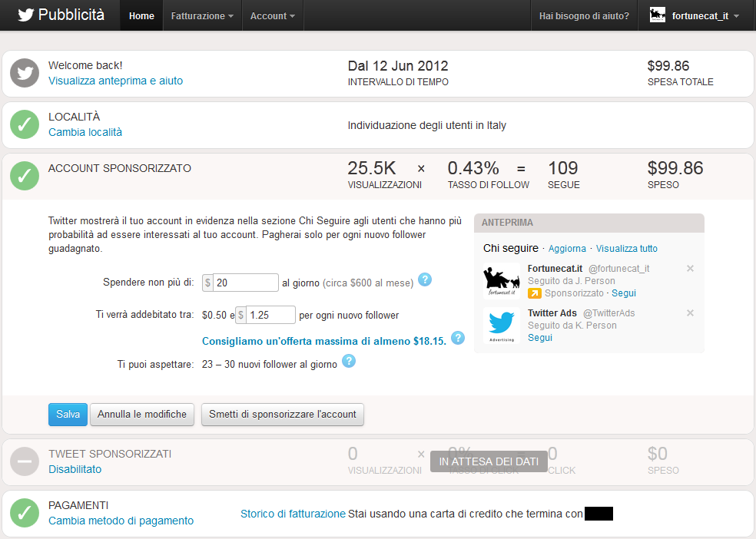Click the 109 segue value
Image resolution: width=756 pixels, height=539 pixels.
tap(562, 168)
